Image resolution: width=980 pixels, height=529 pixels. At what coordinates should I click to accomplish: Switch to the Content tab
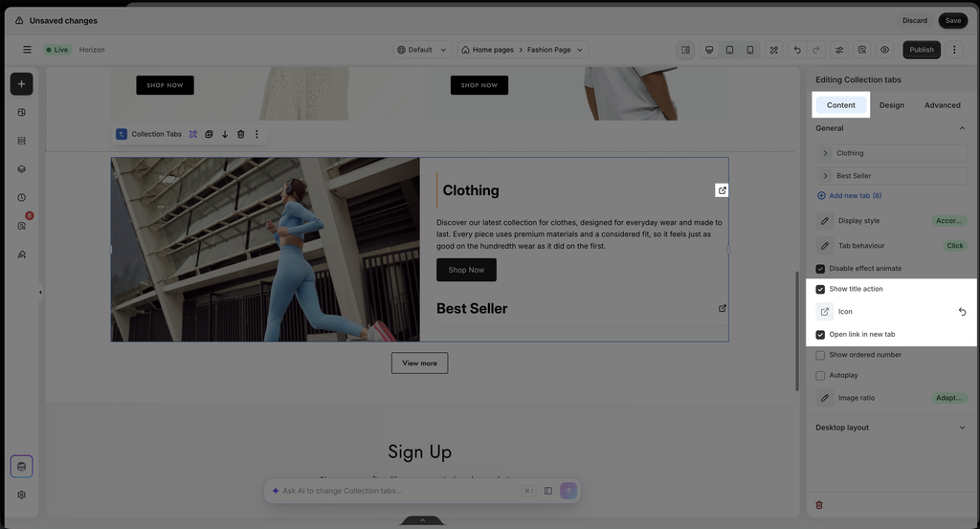click(840, 105)
